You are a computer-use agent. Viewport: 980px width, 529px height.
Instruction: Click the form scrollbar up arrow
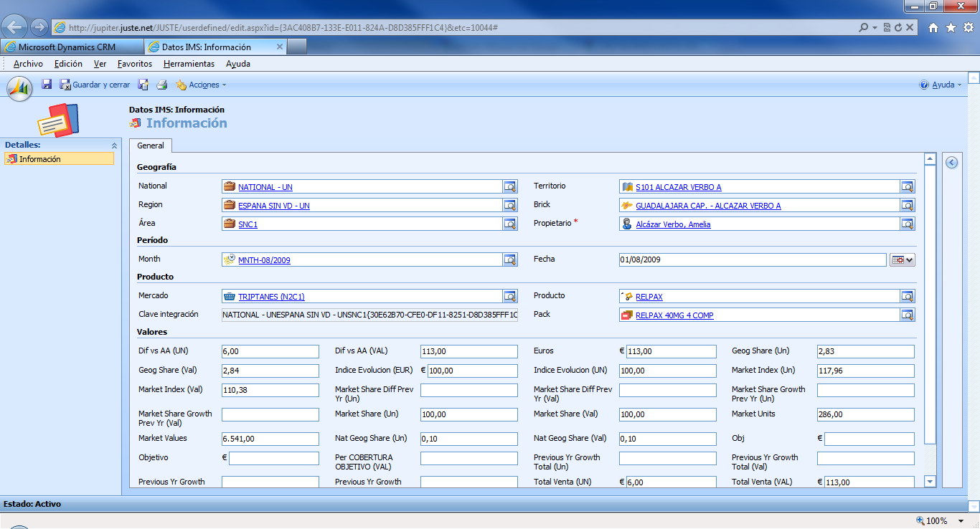[x=930, y=159]
